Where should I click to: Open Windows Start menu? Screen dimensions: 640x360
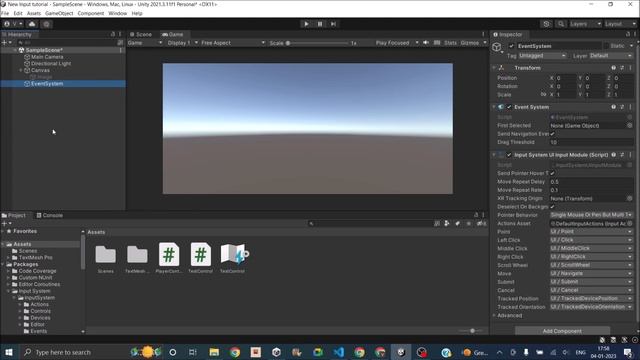(x=9, y=352)
